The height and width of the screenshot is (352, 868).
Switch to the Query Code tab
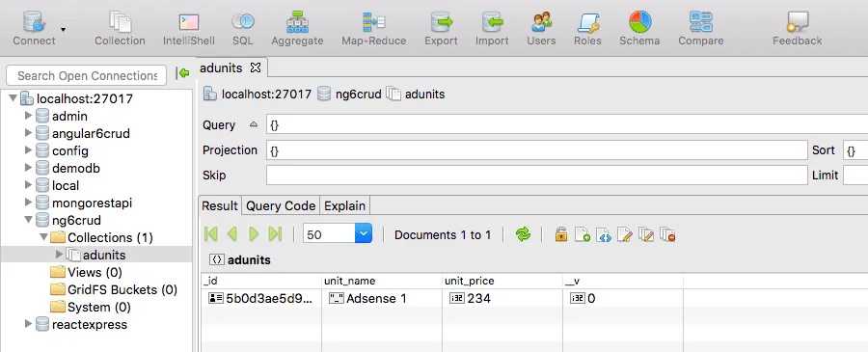(281, 205)
